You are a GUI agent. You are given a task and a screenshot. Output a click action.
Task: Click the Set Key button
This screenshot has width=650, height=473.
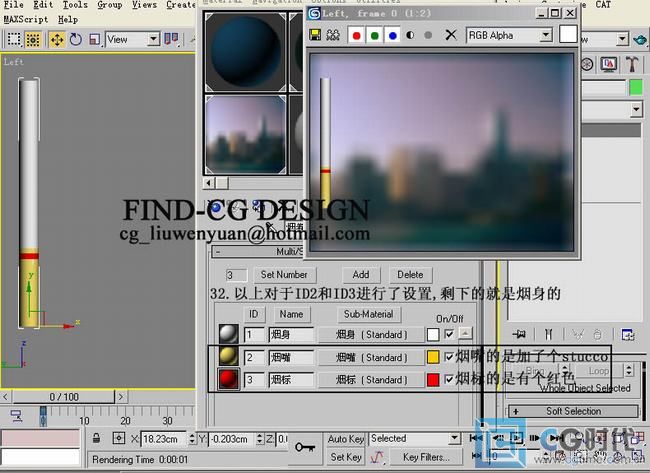click(346, 457)
